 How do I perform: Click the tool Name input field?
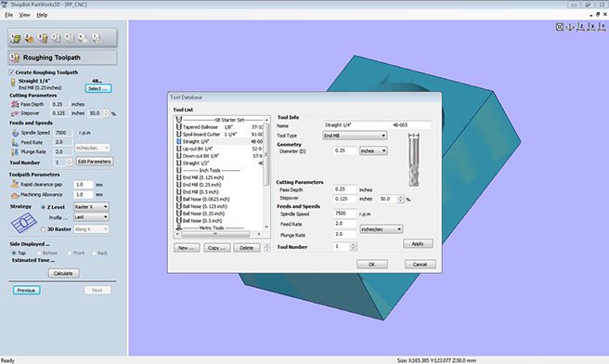pyautogui.click(x=377, y=125)
